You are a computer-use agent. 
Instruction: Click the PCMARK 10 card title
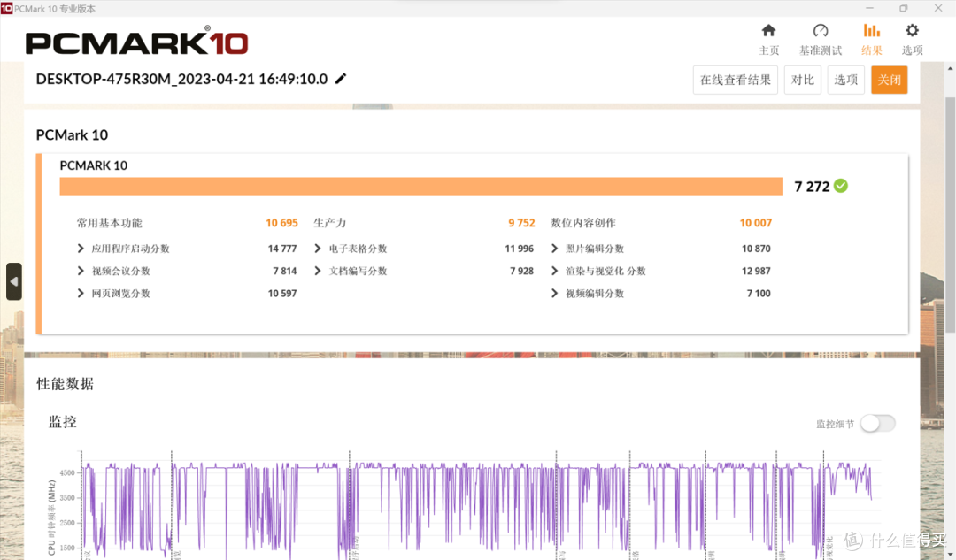pyautogui.click(x=93, y=165)
